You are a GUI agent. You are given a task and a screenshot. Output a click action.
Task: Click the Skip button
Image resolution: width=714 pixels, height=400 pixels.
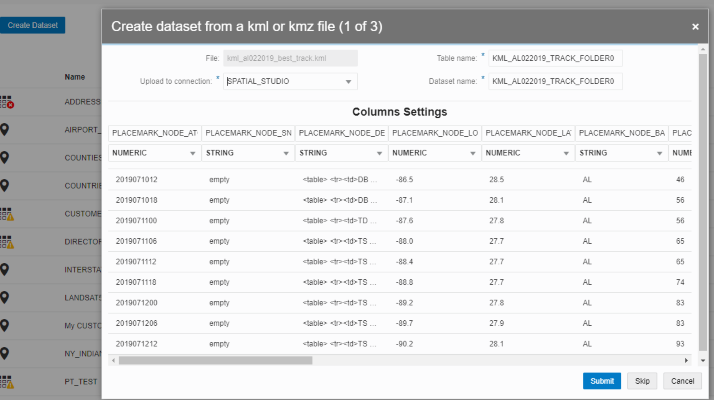pyautogui.click(x=642, y=381)
